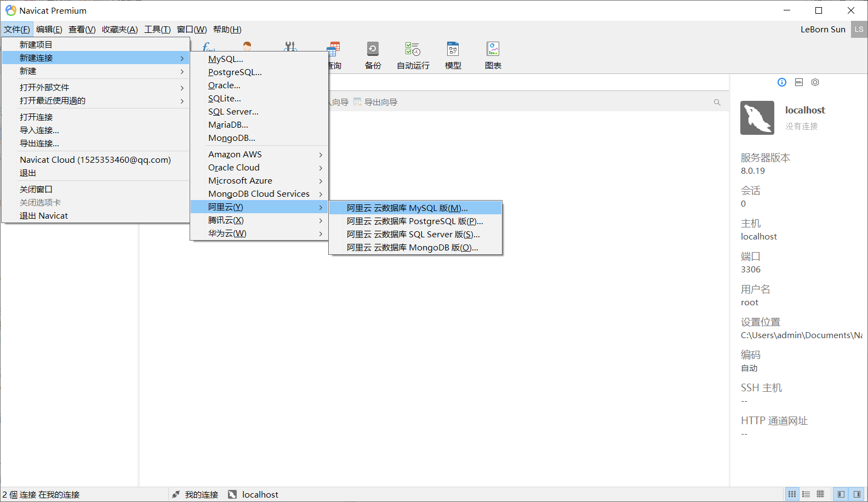The height and width of the screenshot is (502, 868).
Task: Select Export Connection menu item
Action: pos(96,144)
